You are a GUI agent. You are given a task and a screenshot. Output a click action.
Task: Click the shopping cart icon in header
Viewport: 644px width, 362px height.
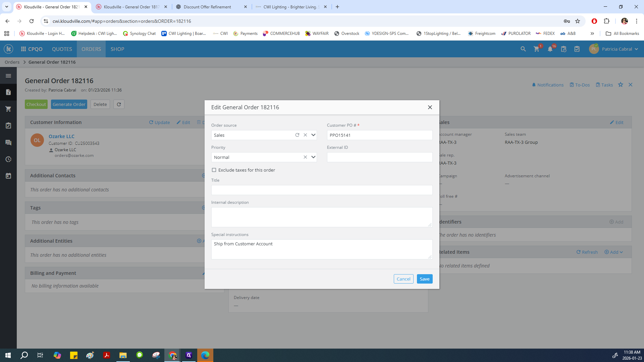pyautogui.click(x=536, y=49)
